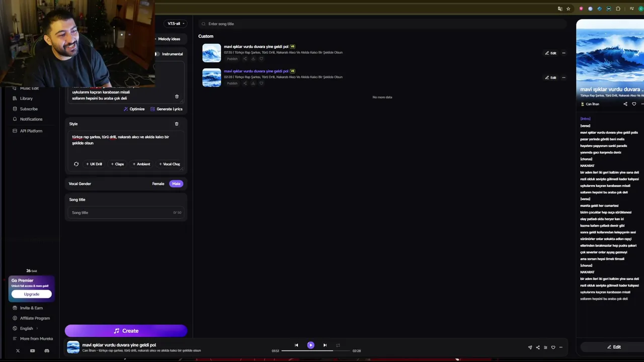This screenshot has height=362, width=644.
Task: Click the Enter song title search field
Action: click(x=382, y=24)
